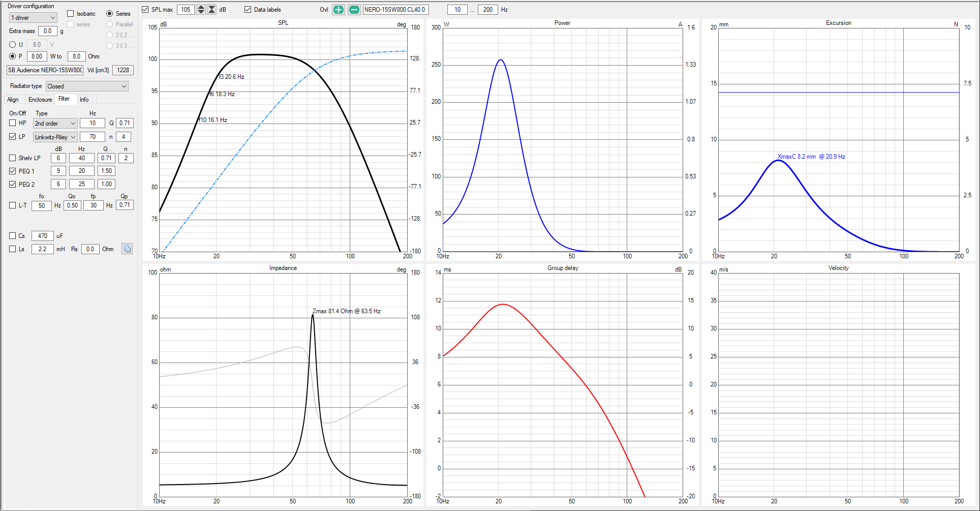Edit the PEQ 1 Q value 1.50 field
The width and height of the screenshot is (980, 511).
tap(106, 171)
